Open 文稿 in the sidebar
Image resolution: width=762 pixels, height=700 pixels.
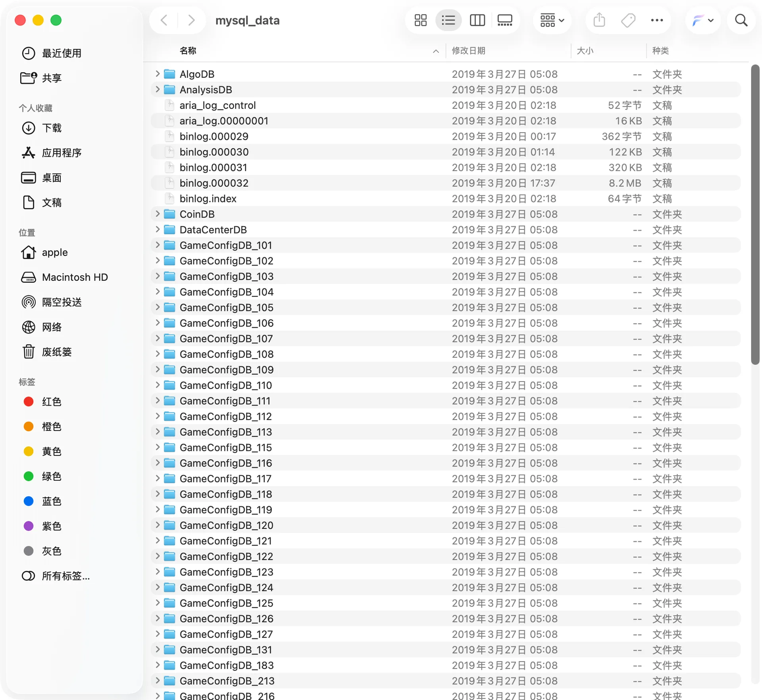tap(42, 202)
